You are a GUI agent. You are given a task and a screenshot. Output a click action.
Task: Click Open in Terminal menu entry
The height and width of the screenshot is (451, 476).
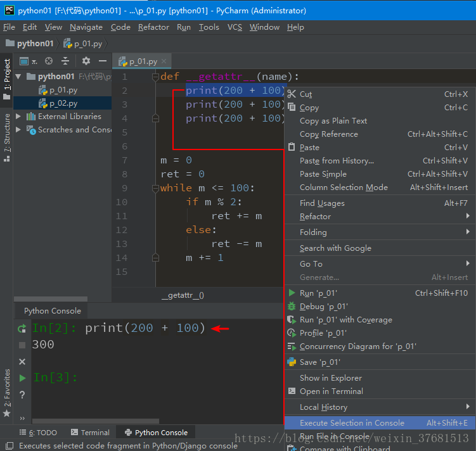pos(380,391)
